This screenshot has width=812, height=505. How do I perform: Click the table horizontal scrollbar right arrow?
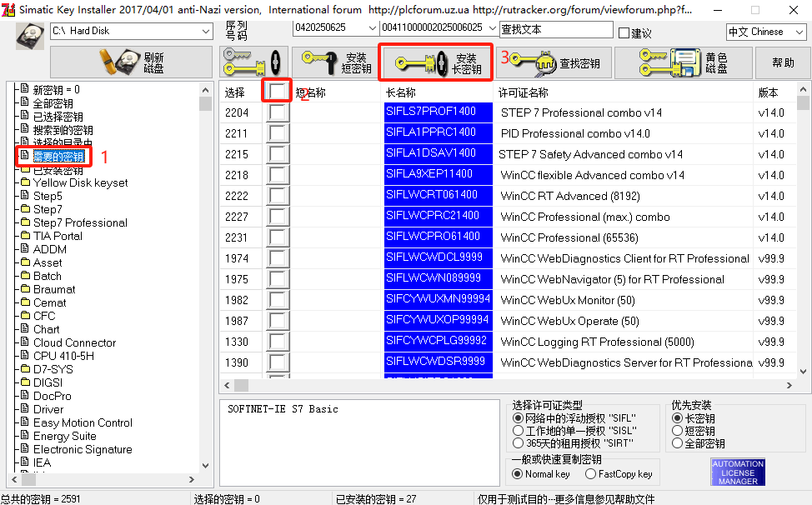pyautogui.click(x=789, y=386)
